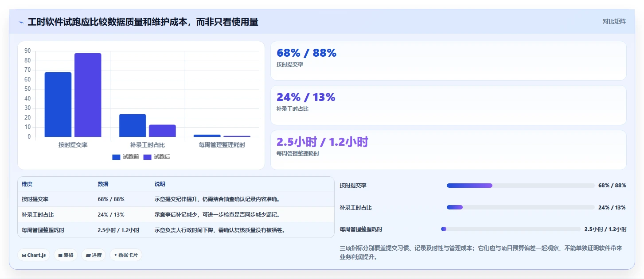Click the 试跑前 blue legend color box

tap(116, 157)
